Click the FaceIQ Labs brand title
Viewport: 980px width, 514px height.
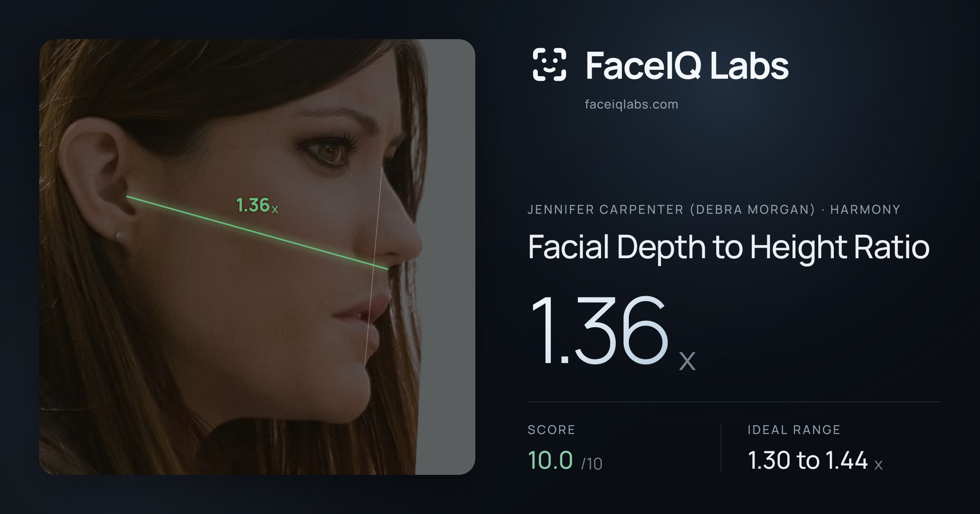pos(687,65)
